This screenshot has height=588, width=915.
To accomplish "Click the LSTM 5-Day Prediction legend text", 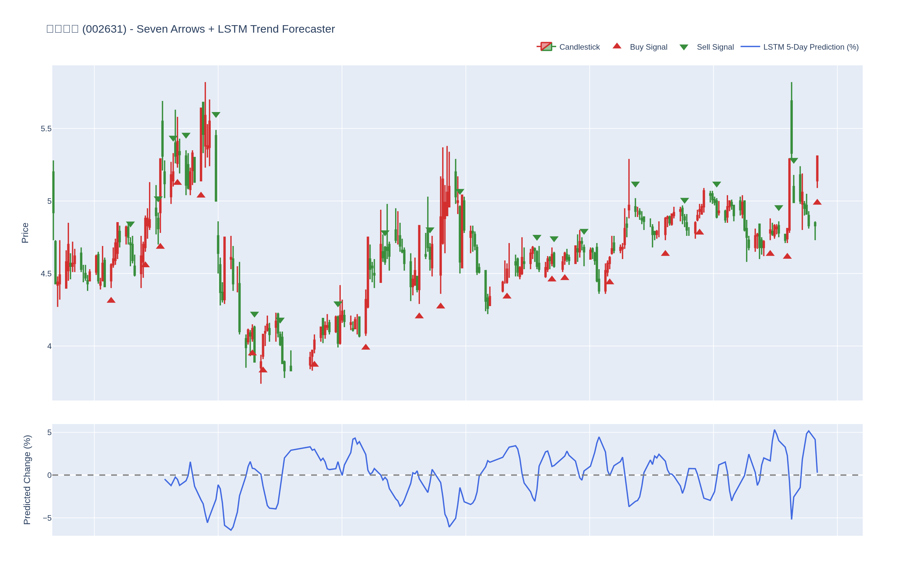I will click(x=810, y=47).
